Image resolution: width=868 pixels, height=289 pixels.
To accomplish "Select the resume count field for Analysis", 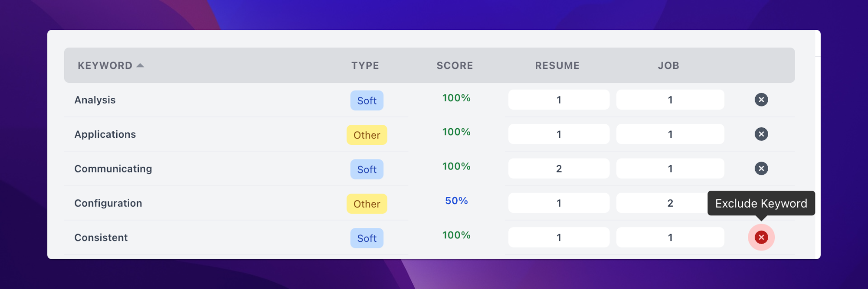I will 558,100.
